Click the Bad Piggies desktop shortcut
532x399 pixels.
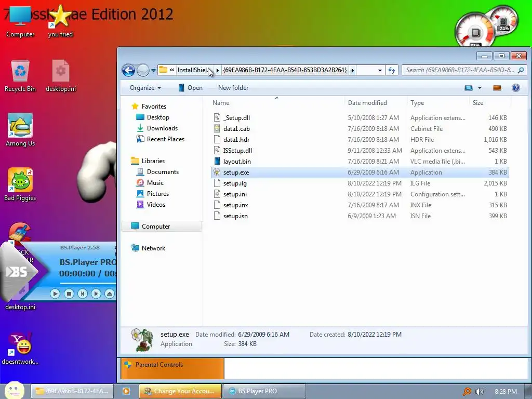[x=20, y=184]
